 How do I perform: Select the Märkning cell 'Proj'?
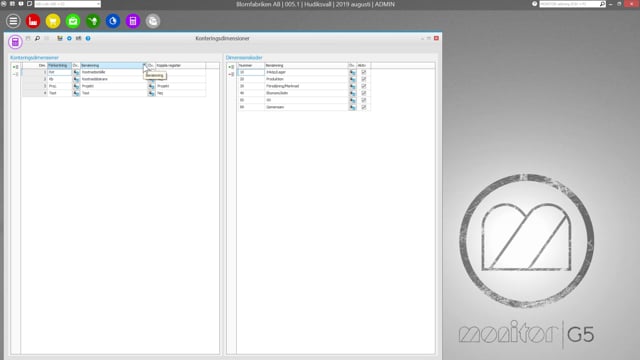[x=60, y=86]
